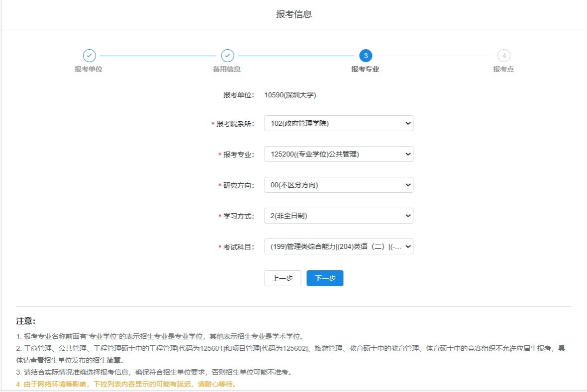The height and width of the screenshot is (392, 587).
Task: Click the grey step 4 circle icon
Action: [503, 56]
